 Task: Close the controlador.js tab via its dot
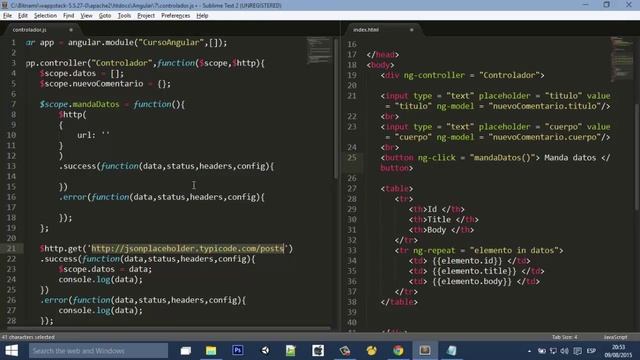click(71, 30)
